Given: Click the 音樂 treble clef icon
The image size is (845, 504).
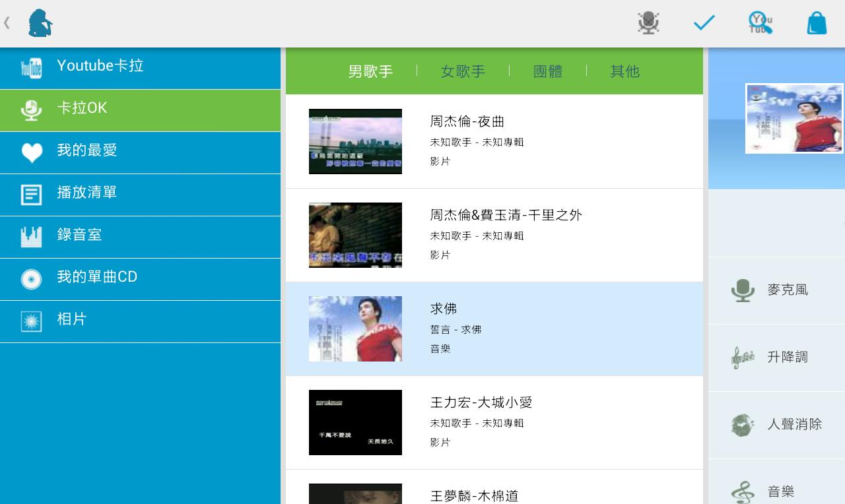Looking at the screenshot, I should 743,492.
